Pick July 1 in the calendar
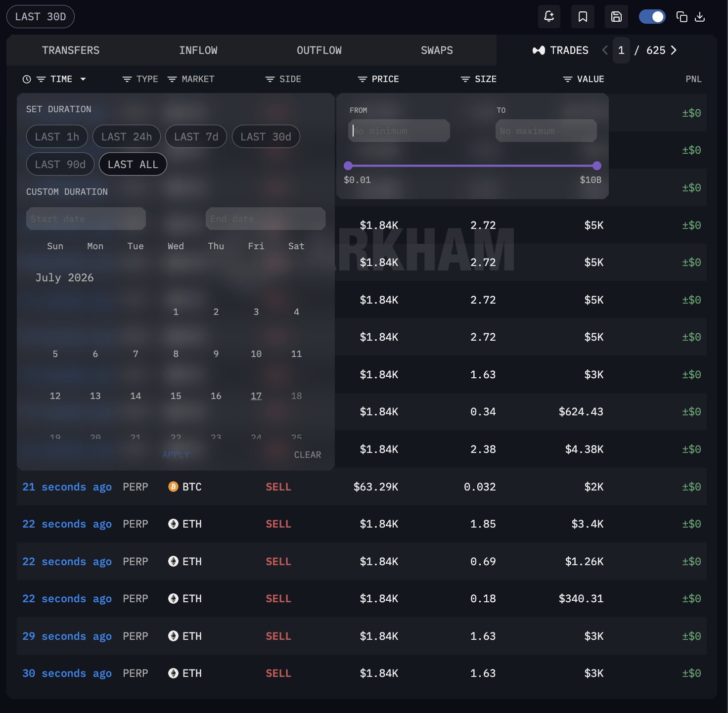 (x=176, y=312)
